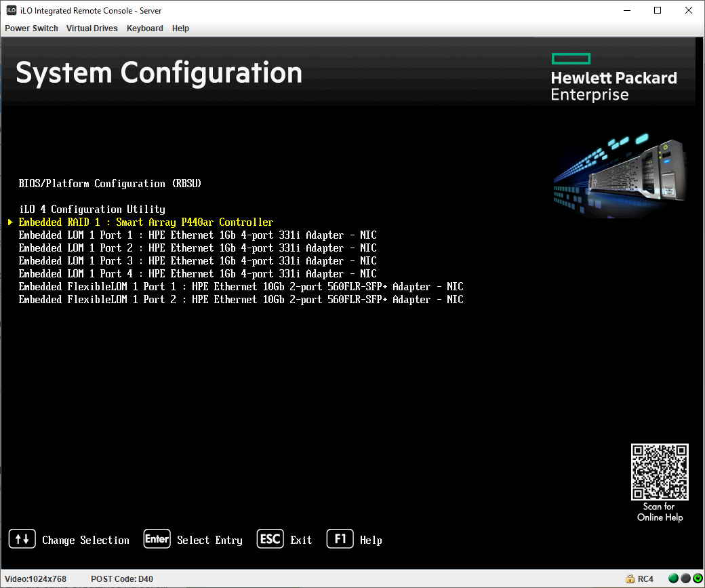This screenshot has width=705, height=588.
Task: Click the Change Selection label
Action: tap(86, 541)
